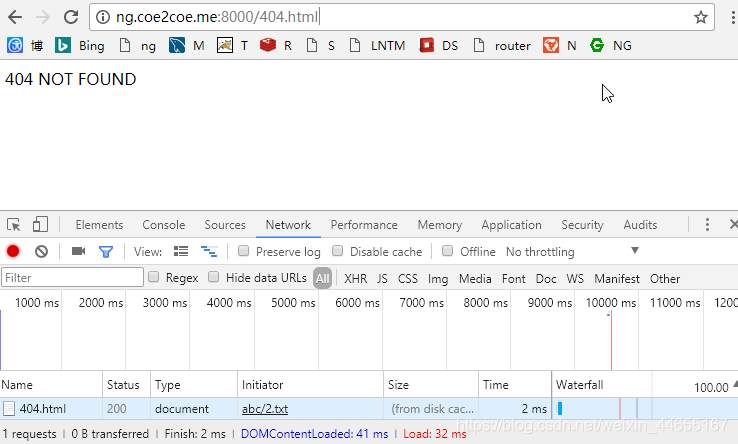The image size is (738, 444).
Task: Switch to the Console tab
Action: tap(164, 225)
